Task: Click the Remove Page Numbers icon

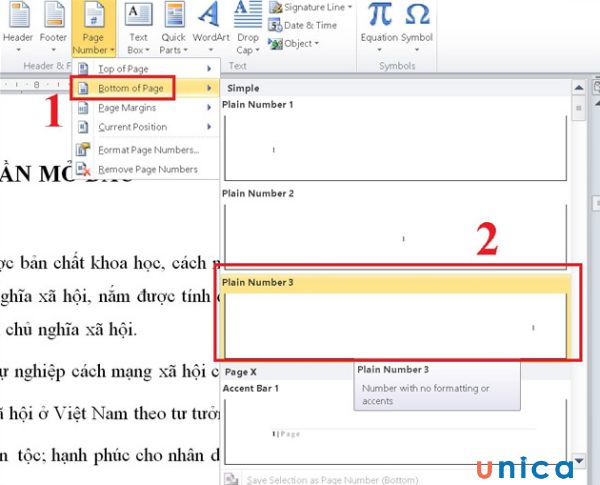Action: [x=83, y=169]
